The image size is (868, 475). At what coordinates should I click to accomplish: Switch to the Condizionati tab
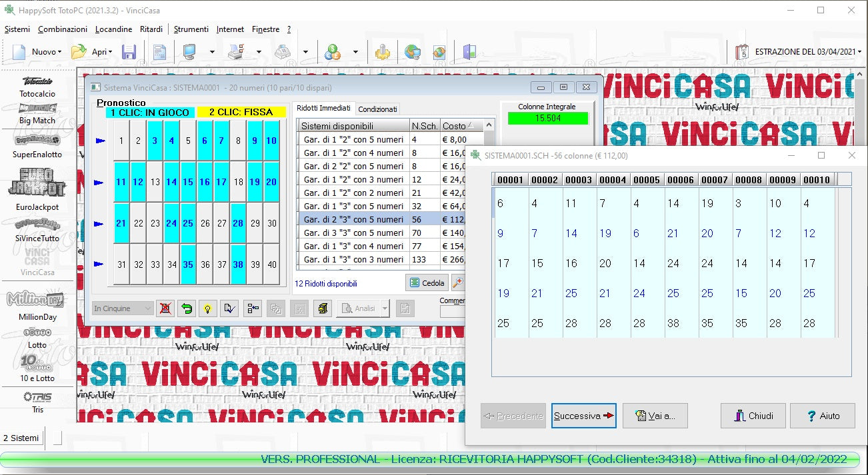(378, 109)
